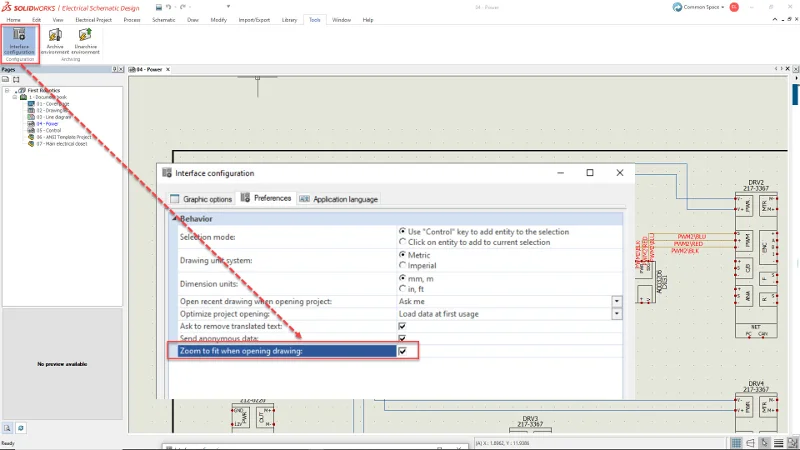
Task: Click the undo arrow in title bar
Action: click(170, 7)
